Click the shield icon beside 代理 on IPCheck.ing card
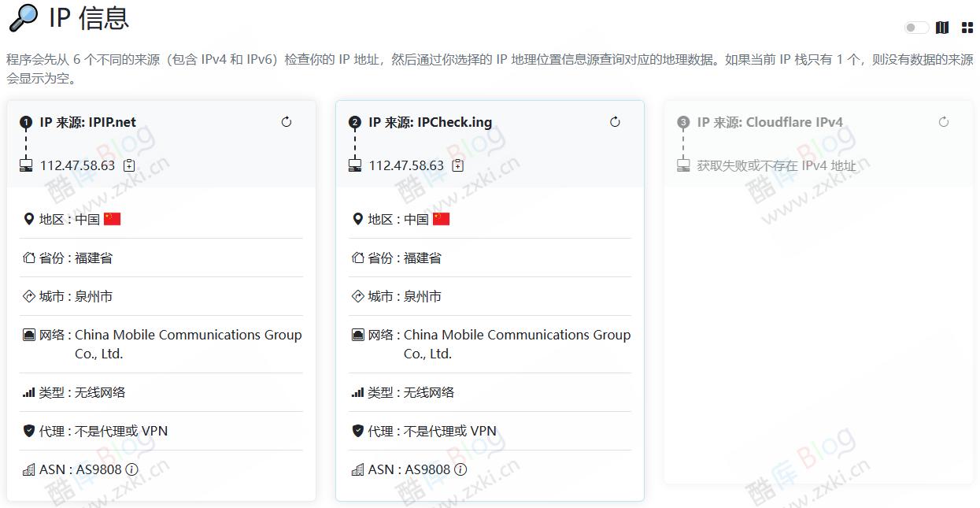This screenshot has height=508, width=980. point(357,431)
